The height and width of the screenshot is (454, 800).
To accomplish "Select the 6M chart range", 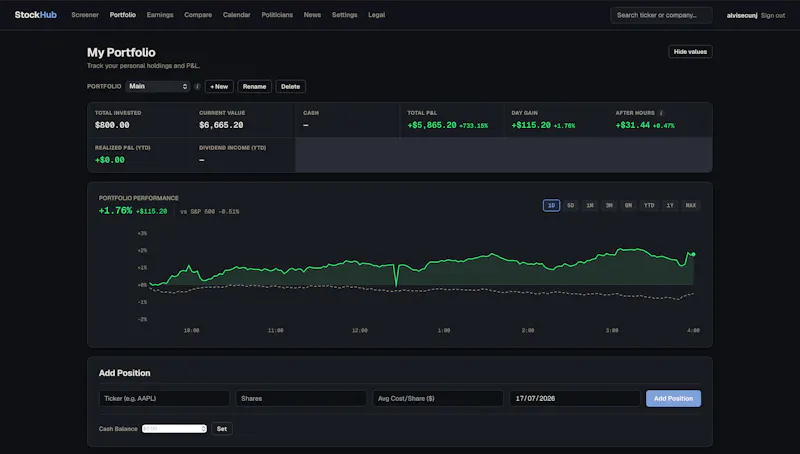I will [629, 206].
